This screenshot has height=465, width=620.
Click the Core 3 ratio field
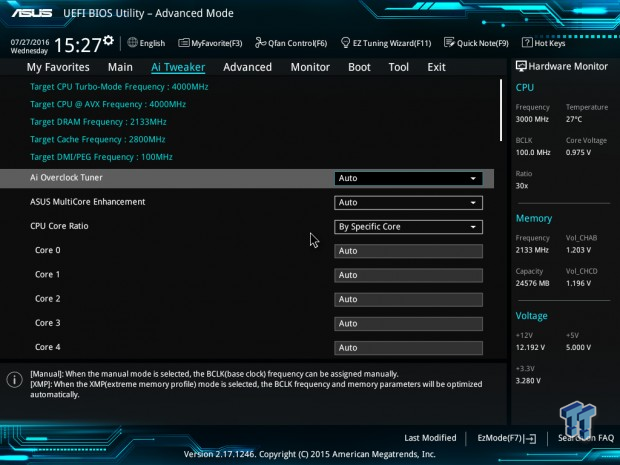408,323
